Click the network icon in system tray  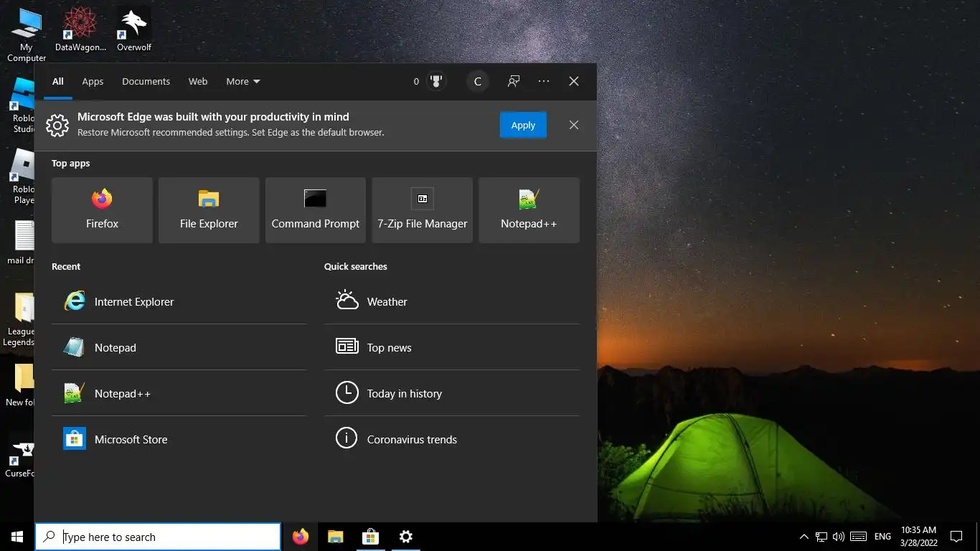[821, 537]
